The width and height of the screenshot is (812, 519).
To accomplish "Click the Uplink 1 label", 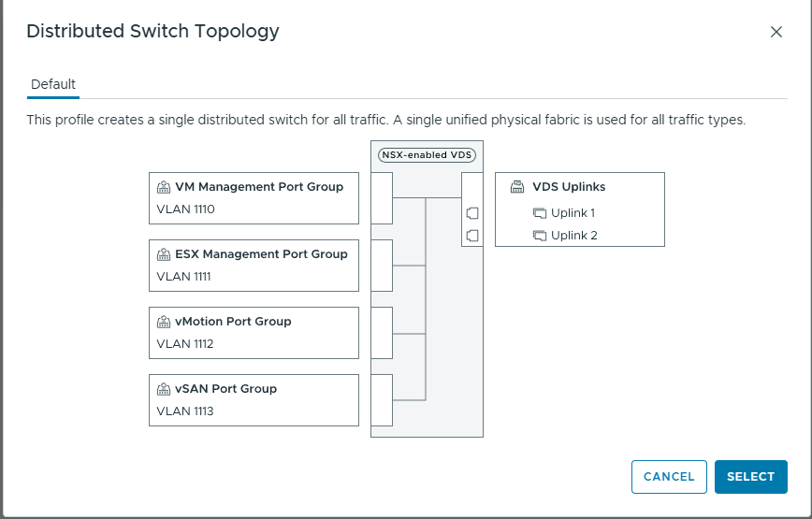I will tap(573, 213).
